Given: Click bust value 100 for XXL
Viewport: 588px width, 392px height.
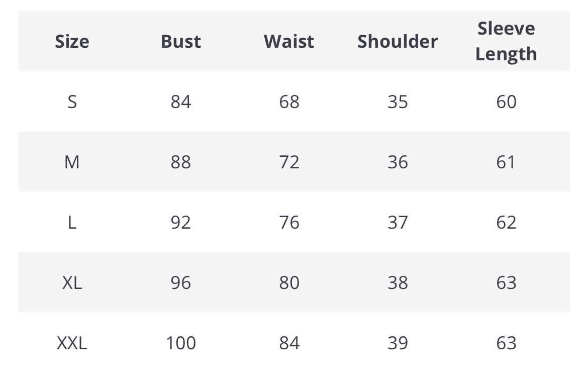Looking at the screenshot, I should click(181, 343).
